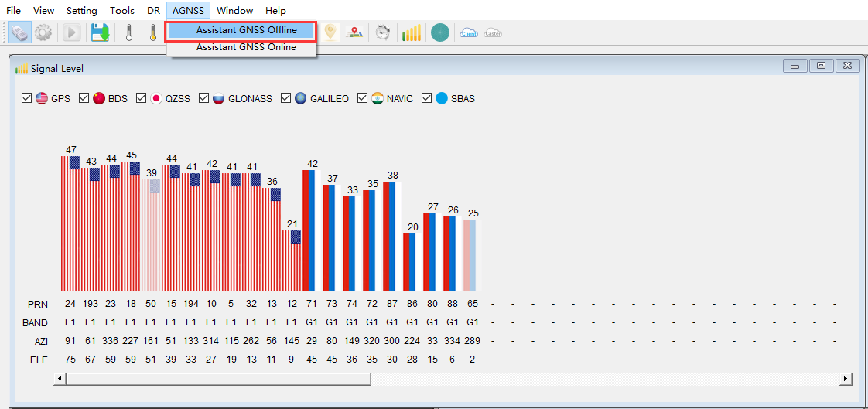The width and height of the screenshot is (868, 409).
Task: Open the DR menu
Action: [x=153, y=11]
